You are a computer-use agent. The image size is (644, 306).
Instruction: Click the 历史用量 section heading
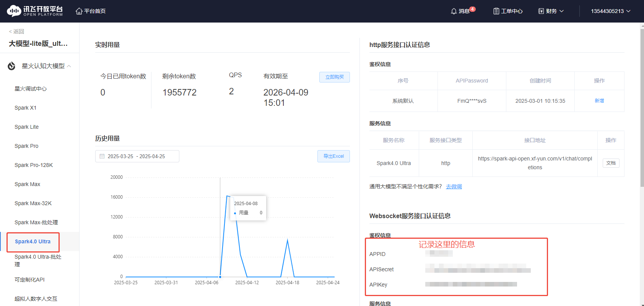(107, 138)
